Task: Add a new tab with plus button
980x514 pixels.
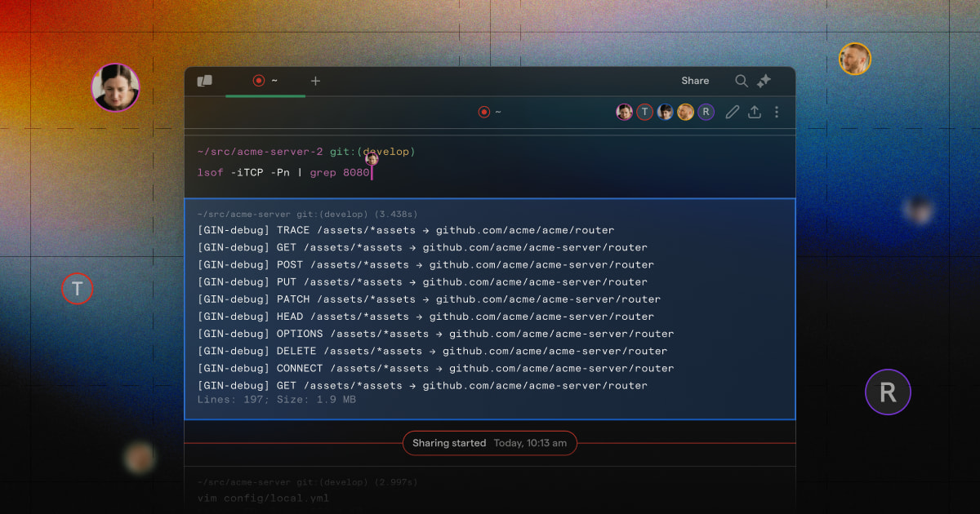Action: pyautogui.click(x=315, y=81)
